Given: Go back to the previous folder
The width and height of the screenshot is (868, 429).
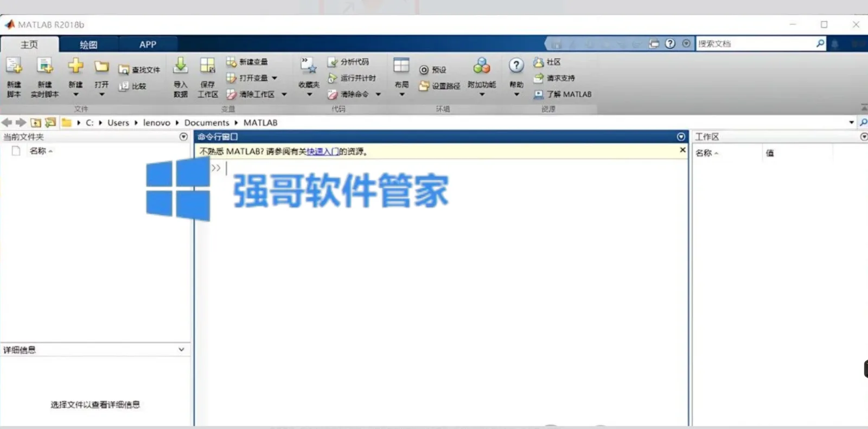Looking at the screenshot, I should click(x=7, y=123).
